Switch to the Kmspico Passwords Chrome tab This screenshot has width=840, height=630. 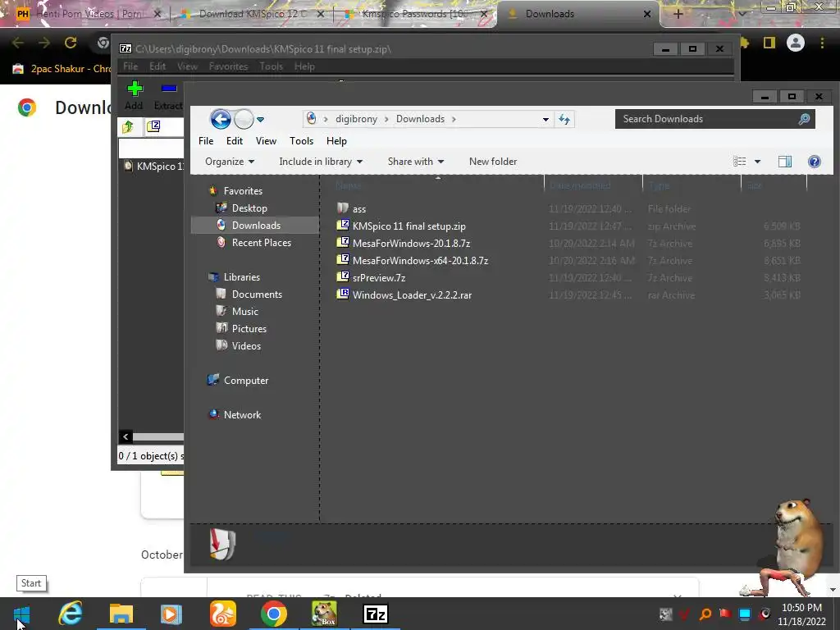(415, 14)
